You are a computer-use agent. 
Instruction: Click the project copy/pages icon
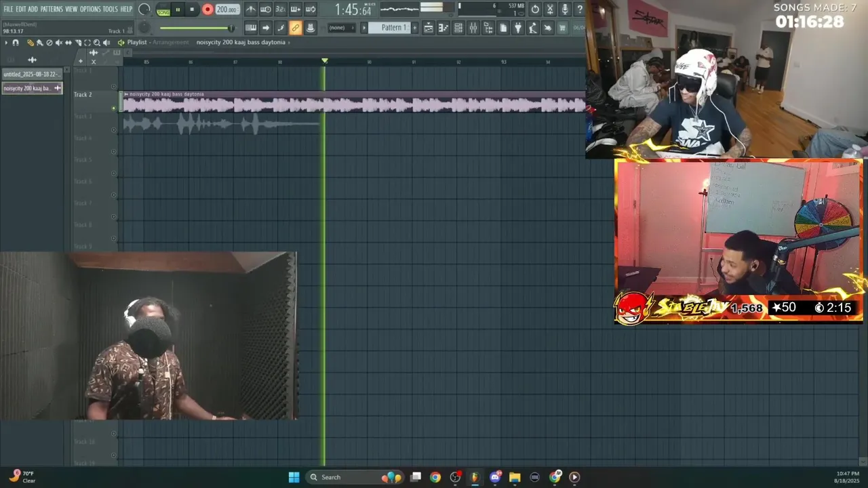click(503, 28)
